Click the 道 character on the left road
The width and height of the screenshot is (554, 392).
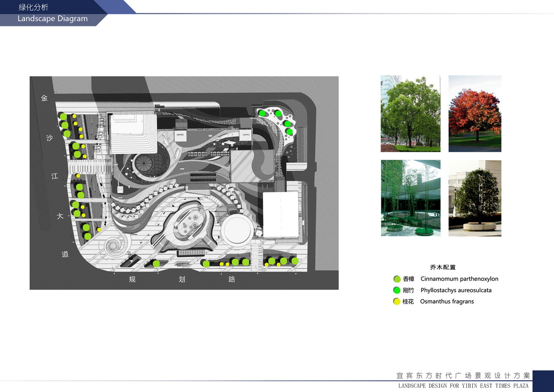[65, 254]
